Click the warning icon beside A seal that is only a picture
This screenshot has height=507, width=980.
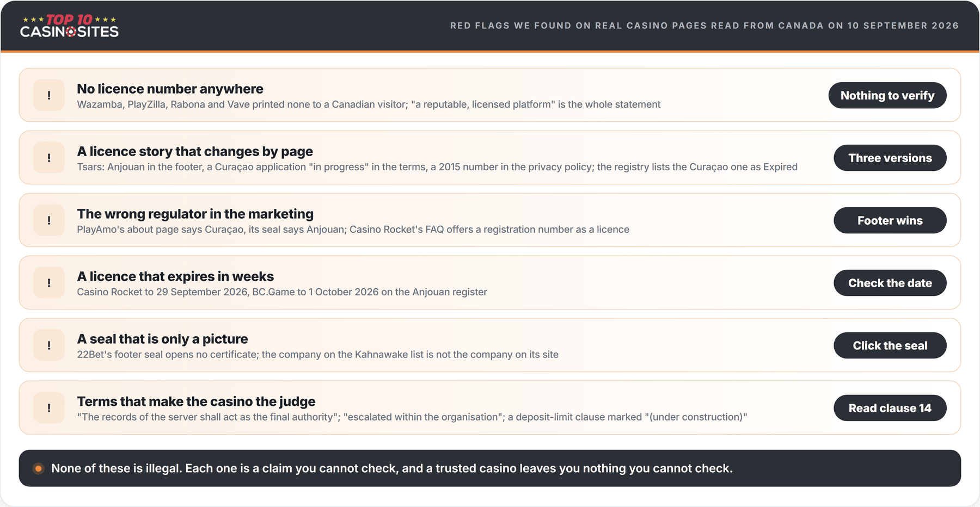[x=49, y=345]
